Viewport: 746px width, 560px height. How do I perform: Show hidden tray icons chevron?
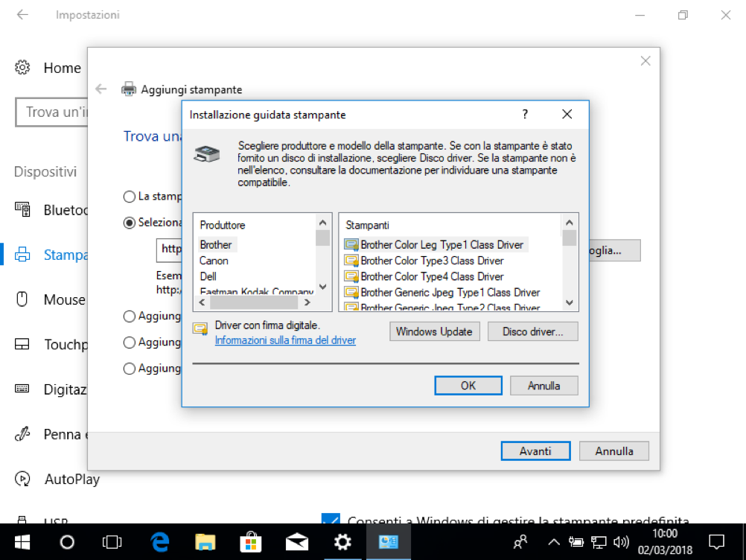click(x=553, y=542)
